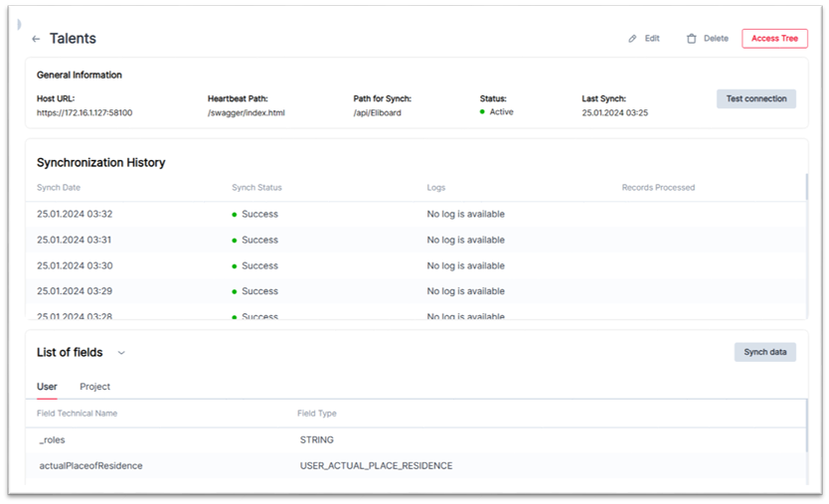The image size is (829, 504).
Task: Select the User tab
Action: point(47,387)
